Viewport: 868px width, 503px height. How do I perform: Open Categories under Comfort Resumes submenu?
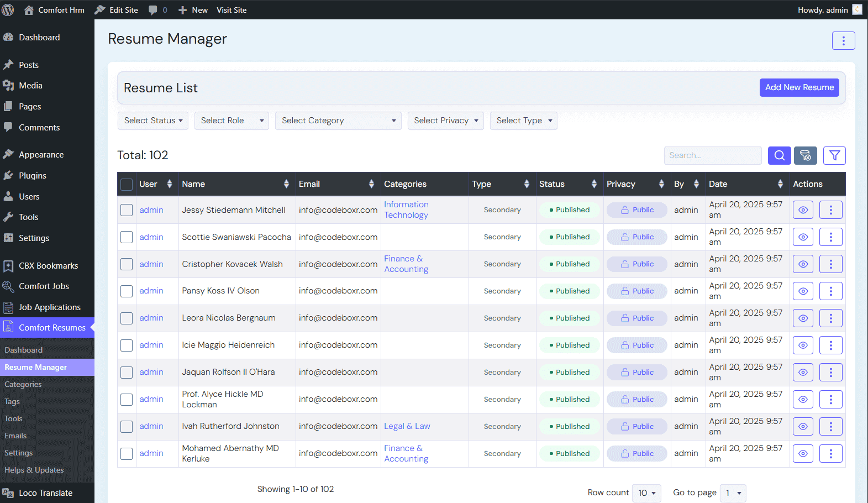pos(23,384)
